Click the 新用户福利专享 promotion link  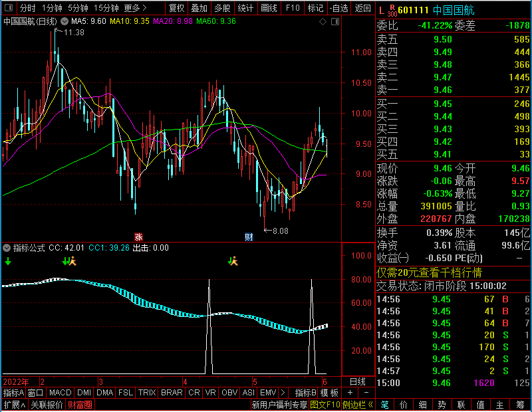click(x=279, y=405)
